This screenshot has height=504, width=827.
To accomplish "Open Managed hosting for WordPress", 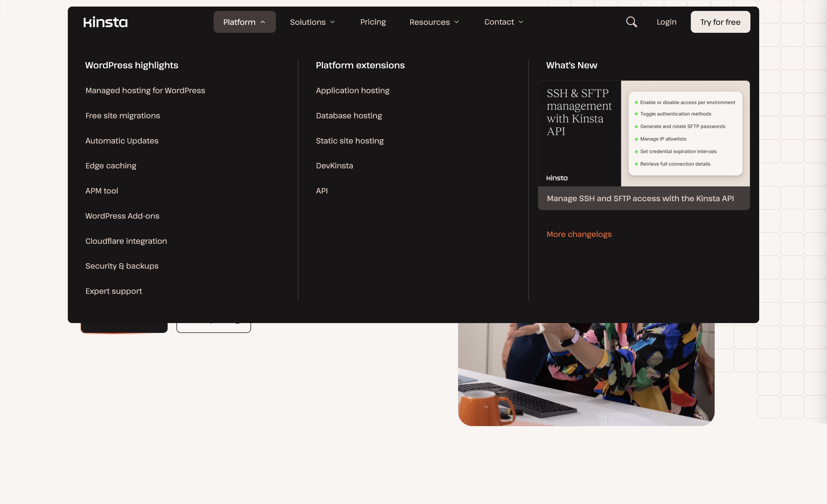I will click(145, 90).
